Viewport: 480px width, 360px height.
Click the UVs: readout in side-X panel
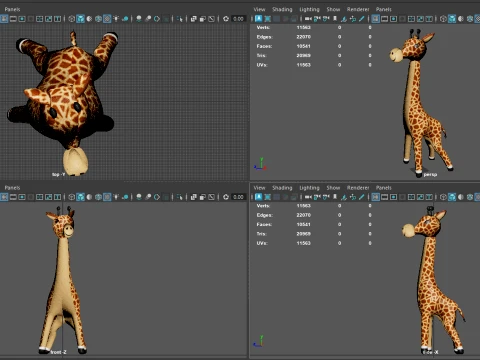283,243
